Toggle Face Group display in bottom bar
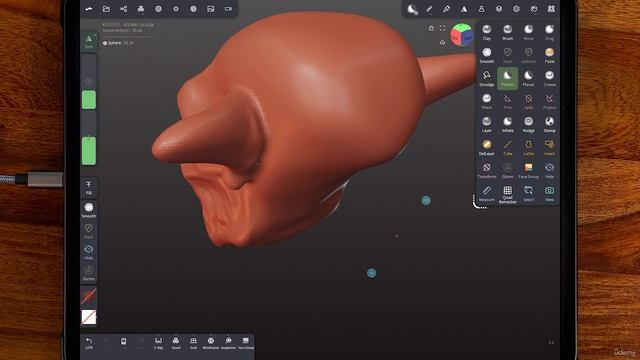Image resolution: width=640 pixels, height=360 pixels. tap(246, 343)
